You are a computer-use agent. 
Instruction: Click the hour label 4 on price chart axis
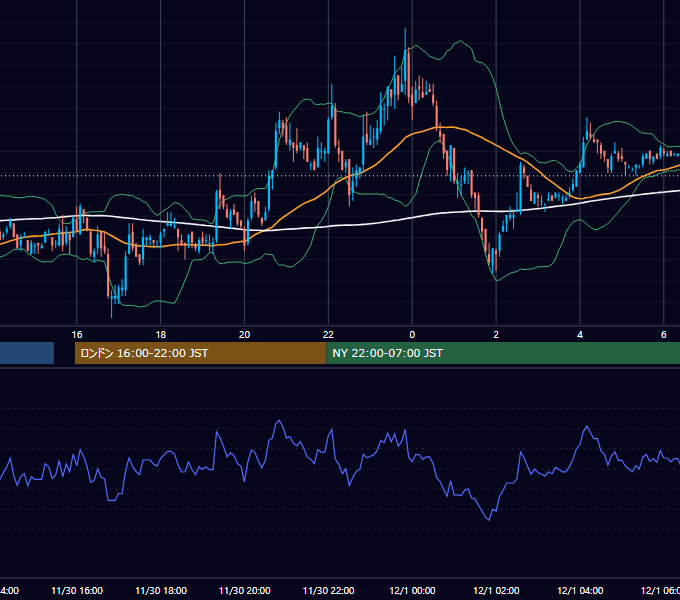click(x=580, y=335)
